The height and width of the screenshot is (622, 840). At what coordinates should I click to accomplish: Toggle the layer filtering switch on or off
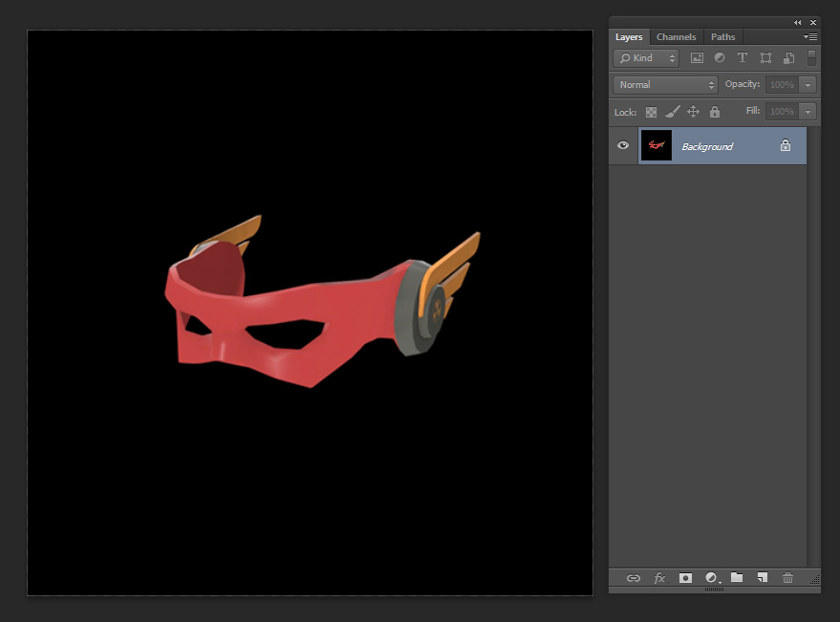coord(811,57)
